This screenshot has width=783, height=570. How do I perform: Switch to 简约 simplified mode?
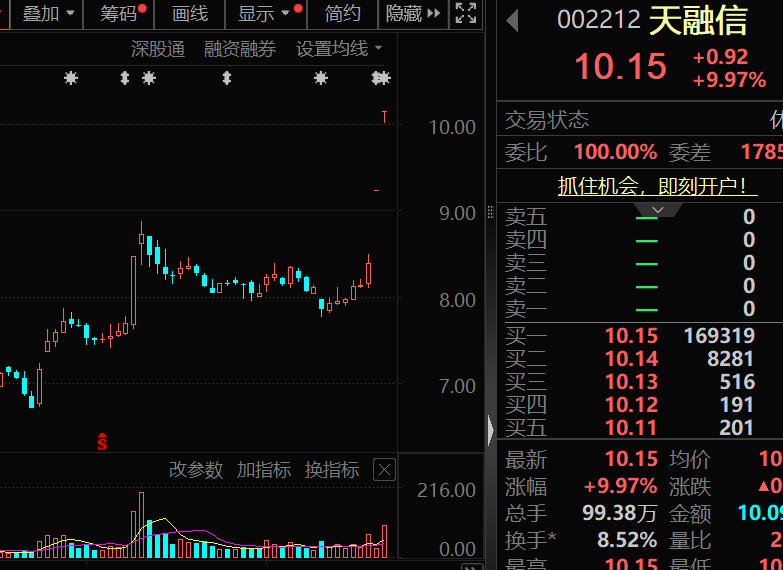[343, 13]
